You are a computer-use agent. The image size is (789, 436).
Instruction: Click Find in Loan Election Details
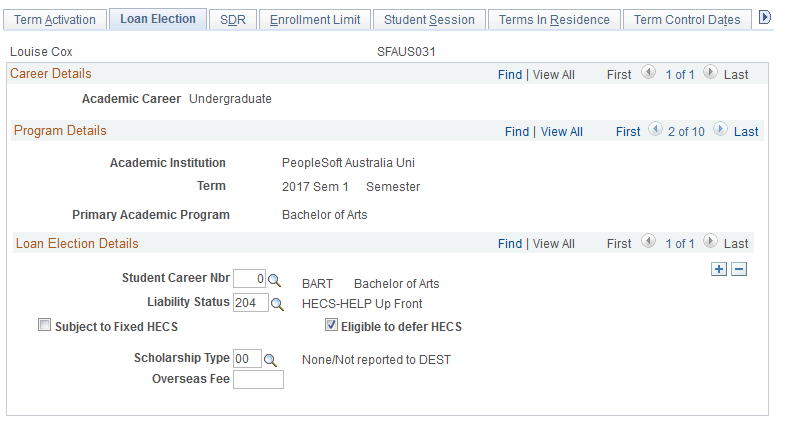click(510, 244)
